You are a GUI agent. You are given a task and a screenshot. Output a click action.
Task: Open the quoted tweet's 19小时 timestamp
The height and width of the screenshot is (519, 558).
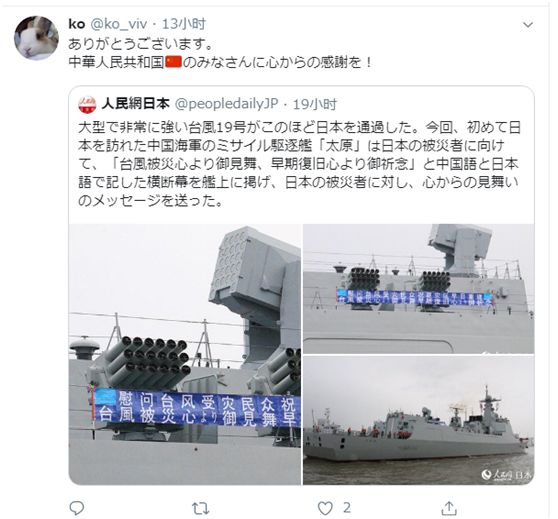315,104
